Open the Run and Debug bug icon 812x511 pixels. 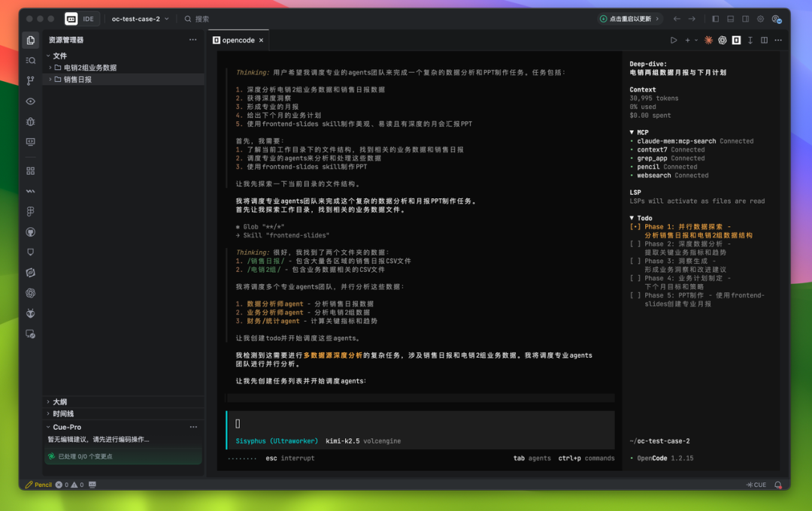click(x=31, y=121)
